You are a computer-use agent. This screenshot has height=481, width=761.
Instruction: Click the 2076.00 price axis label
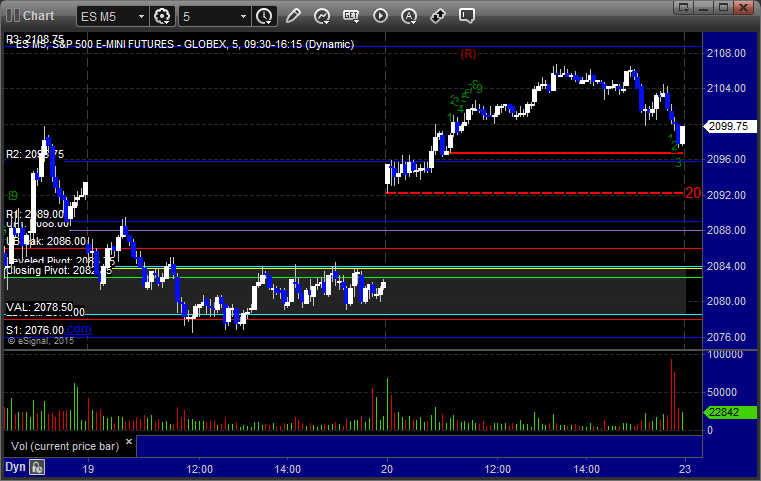click(x=726, y=337)
